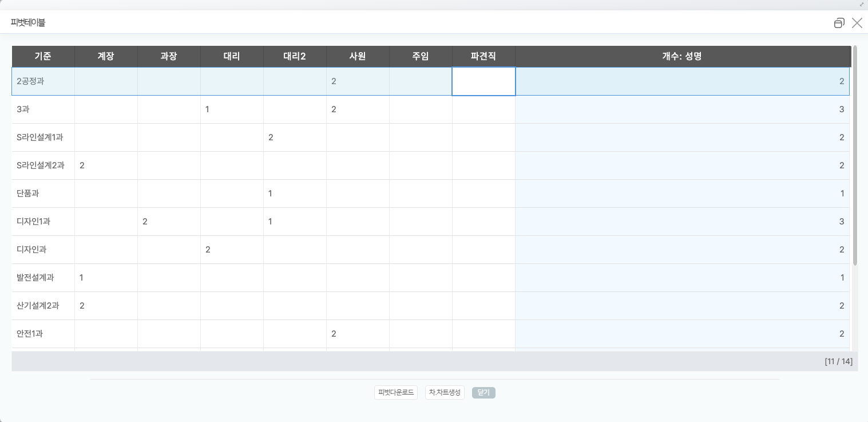Image resolution: width=868 pixels, height=422 pixels.
Task: Click the 닫기 button
Action: [483, 393]
